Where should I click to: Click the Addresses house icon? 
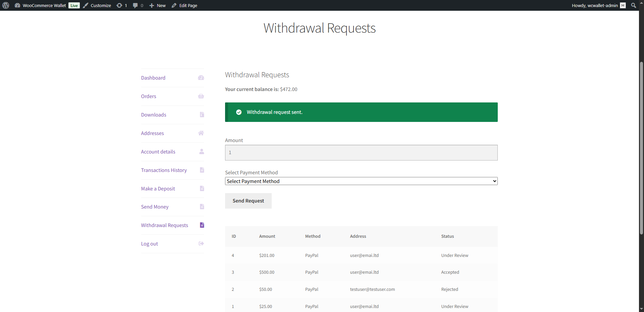[201, 133]
